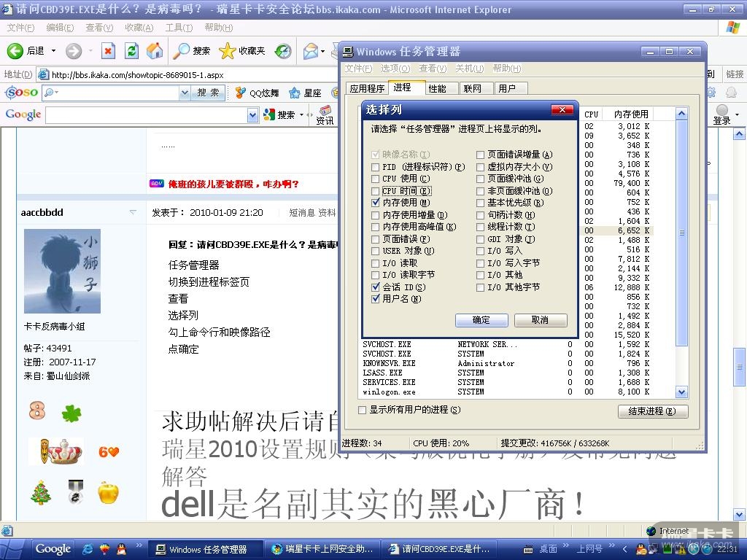Click the IE address bar URL field
This screenshot has width=747, height=560.
tap(190, 75)
